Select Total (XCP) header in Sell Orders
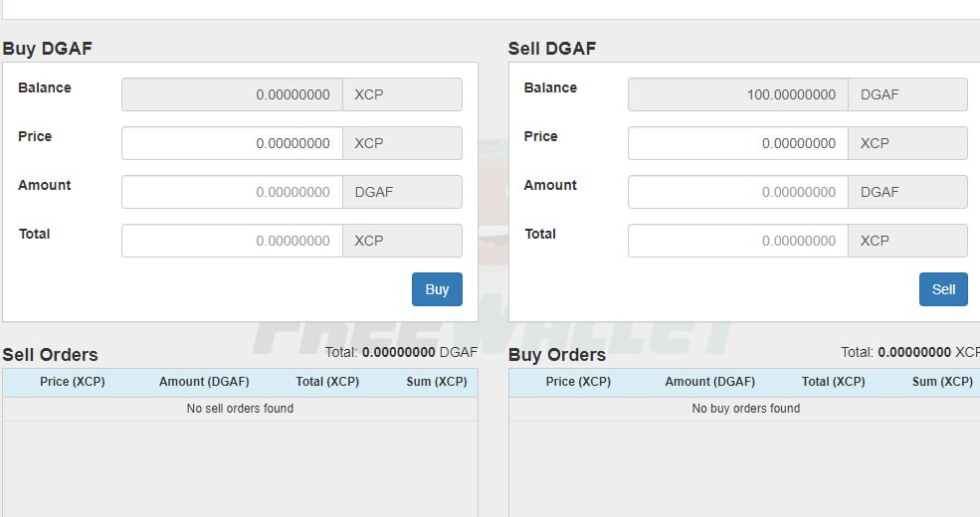 pyautogui.click(x=327, y=382)
